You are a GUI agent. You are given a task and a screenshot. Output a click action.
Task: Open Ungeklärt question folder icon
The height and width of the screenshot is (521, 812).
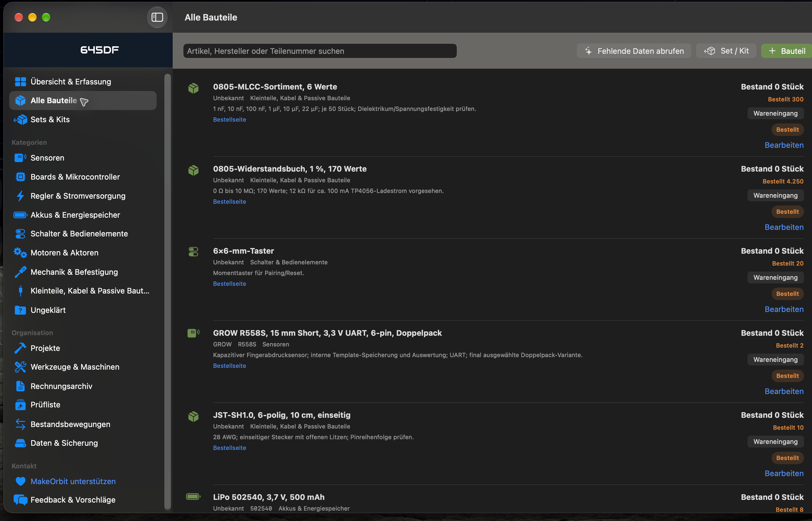(x=20, y=310)
